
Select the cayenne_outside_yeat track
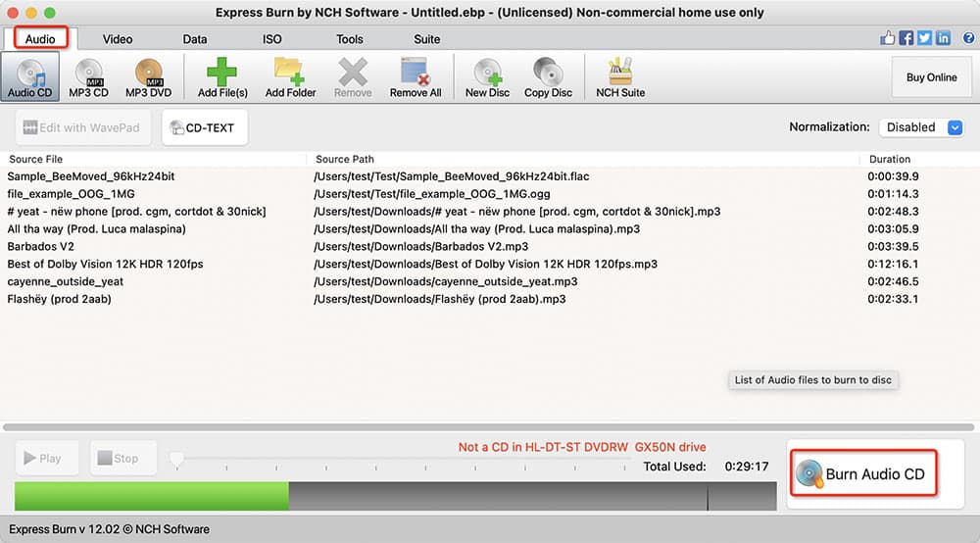point(65,281)
